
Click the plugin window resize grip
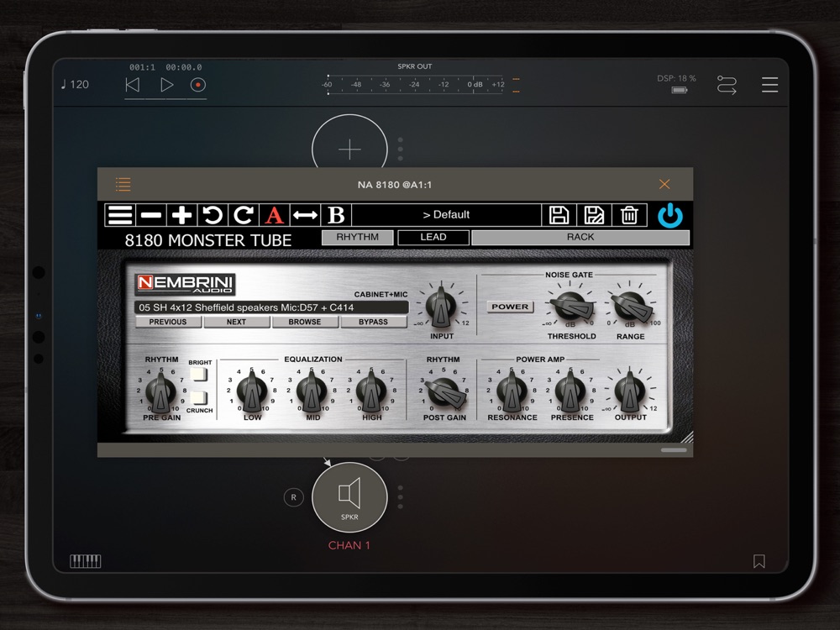click(x=687, y=438)
